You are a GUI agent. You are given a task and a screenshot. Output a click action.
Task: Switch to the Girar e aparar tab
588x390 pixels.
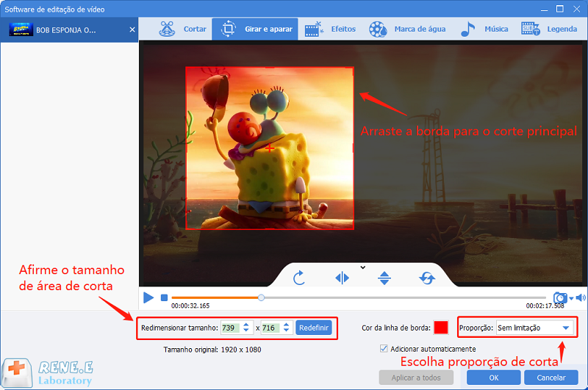255,29
